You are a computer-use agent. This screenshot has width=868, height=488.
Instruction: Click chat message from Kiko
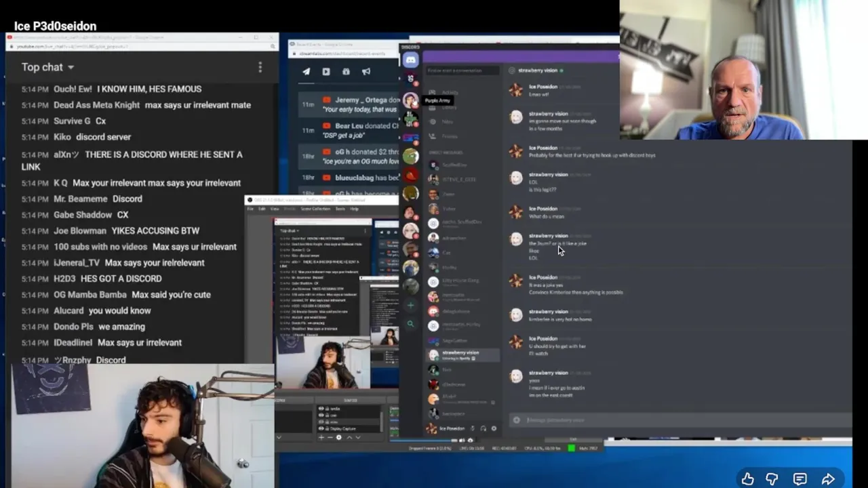pos(103,137)
